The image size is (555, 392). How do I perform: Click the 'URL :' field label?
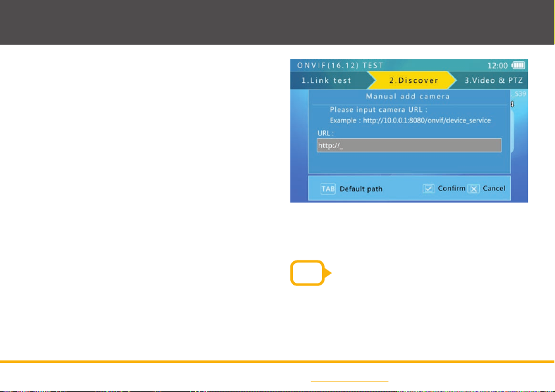(x=325, y=134)
